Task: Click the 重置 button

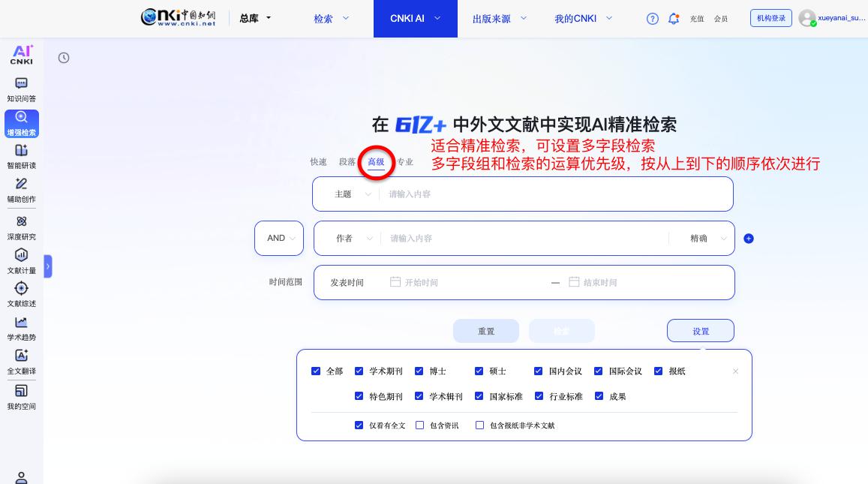Action: (x=485, y=331)
